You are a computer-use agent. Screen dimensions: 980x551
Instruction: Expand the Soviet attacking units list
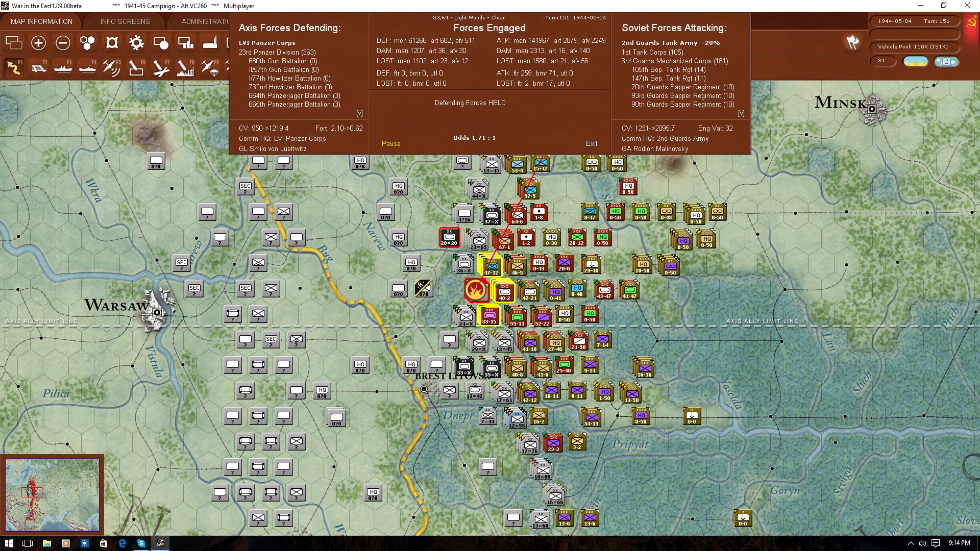(x=741, y=113)
